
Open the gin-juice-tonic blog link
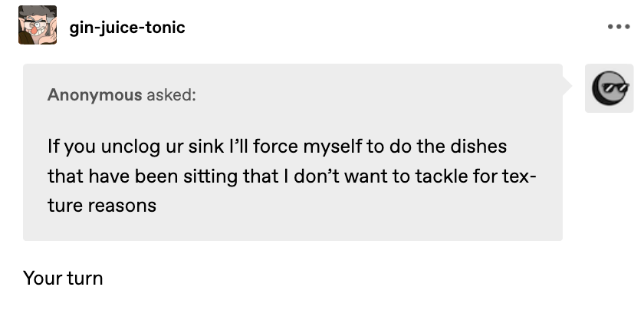point(127,28)
